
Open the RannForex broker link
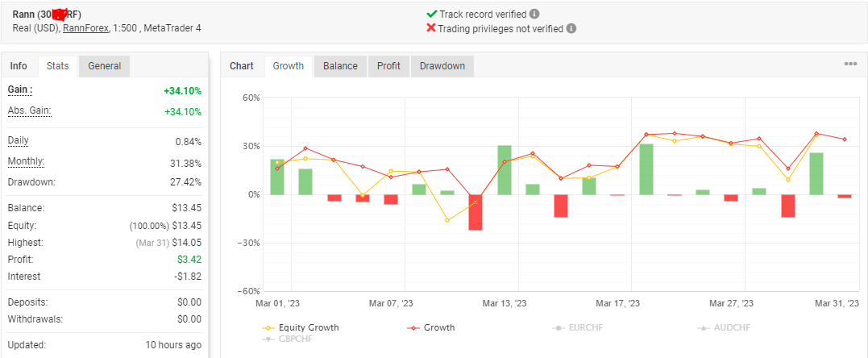point(85,27)
